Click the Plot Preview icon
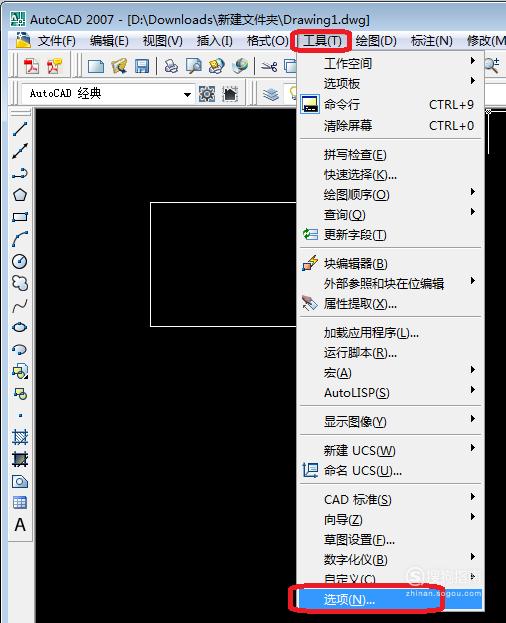 point(194,66)
